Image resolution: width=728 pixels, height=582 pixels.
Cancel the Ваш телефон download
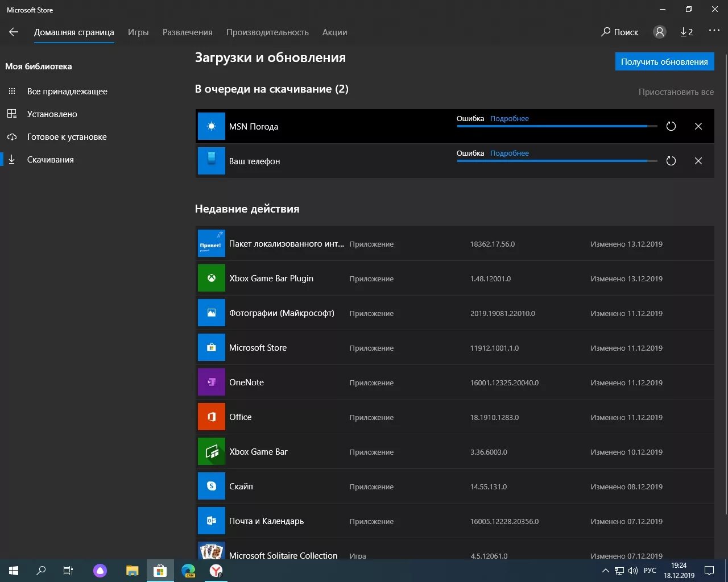point(698,161)
